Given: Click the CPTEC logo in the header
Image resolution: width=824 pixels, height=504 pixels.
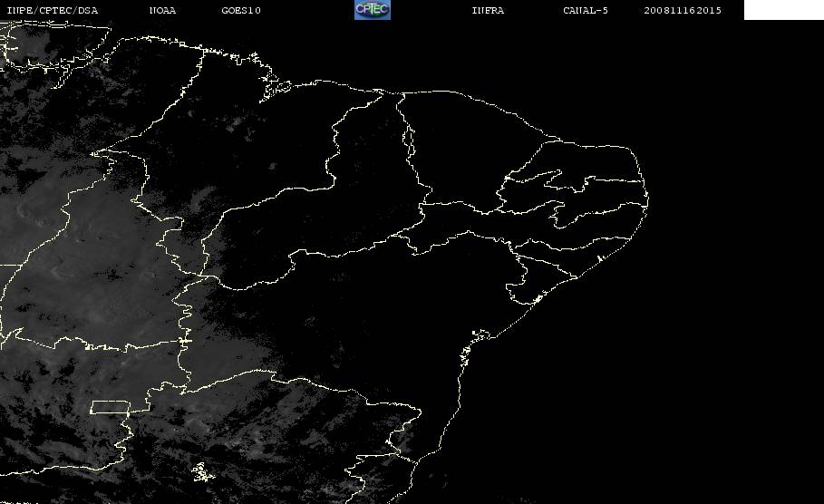Looking at the screenshot, I should click(x=372, y=10).
